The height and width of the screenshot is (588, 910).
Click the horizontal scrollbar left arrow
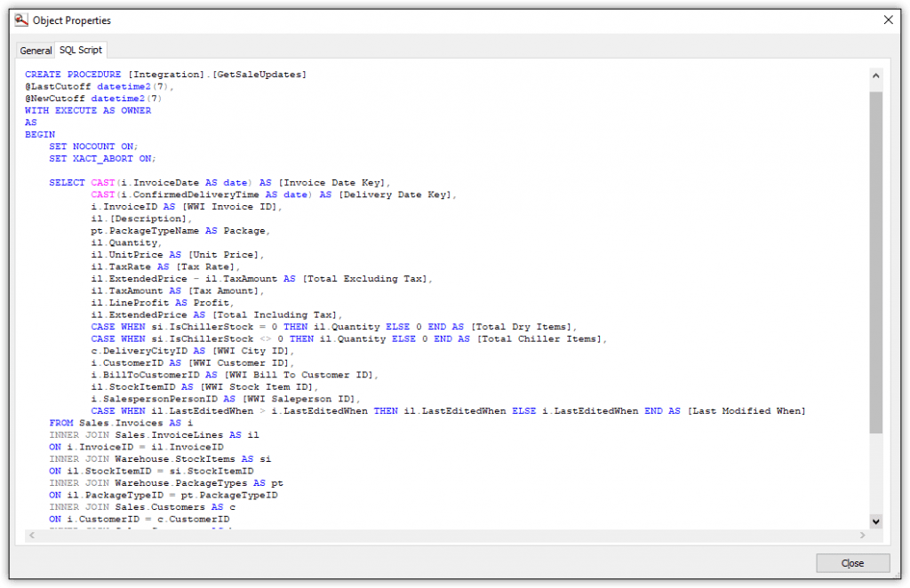tap(30, 535)
